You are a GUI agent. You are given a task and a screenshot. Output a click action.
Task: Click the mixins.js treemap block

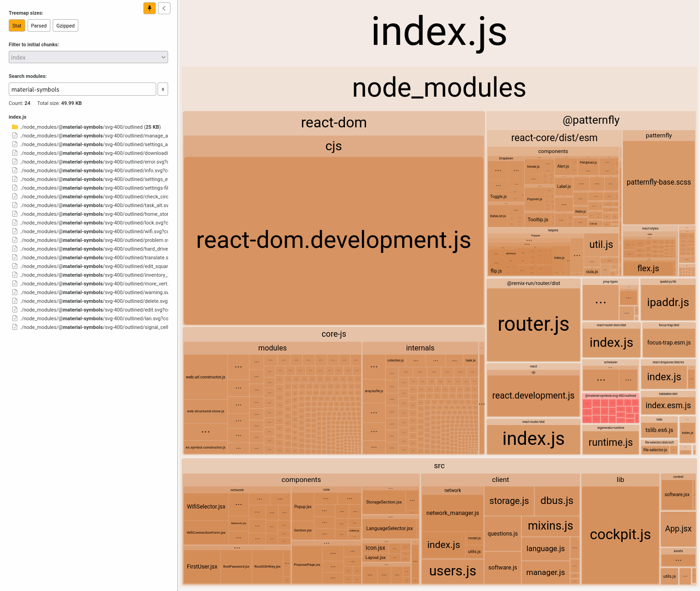[x=551, y=526]
